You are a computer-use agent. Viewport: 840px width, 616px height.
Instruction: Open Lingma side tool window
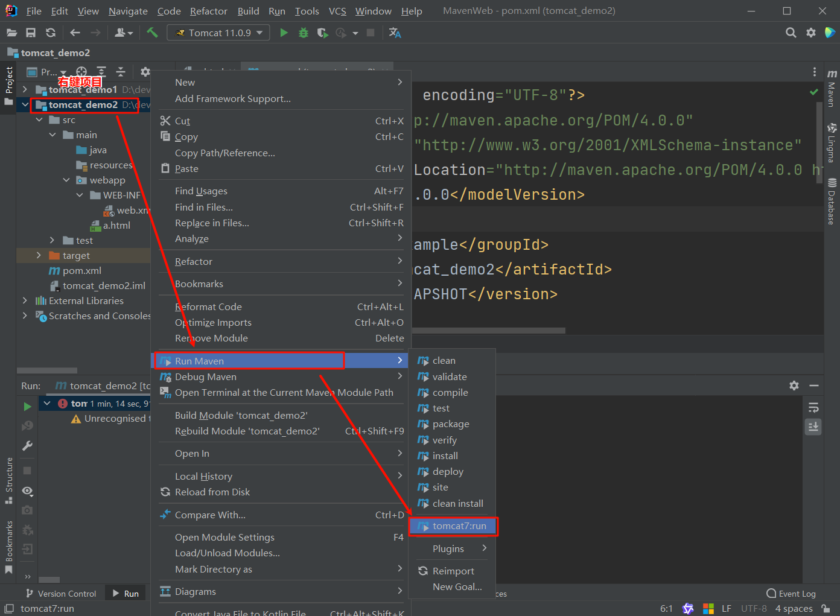click(x=832, y=143)
